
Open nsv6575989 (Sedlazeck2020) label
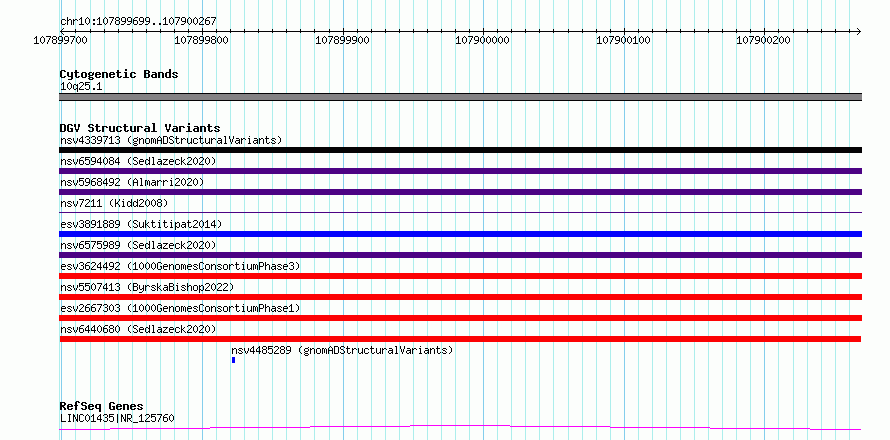[x=138, y=245]
